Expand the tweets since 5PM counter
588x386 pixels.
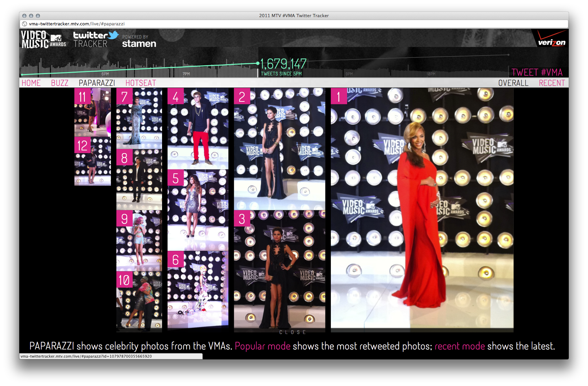point(283,66)
